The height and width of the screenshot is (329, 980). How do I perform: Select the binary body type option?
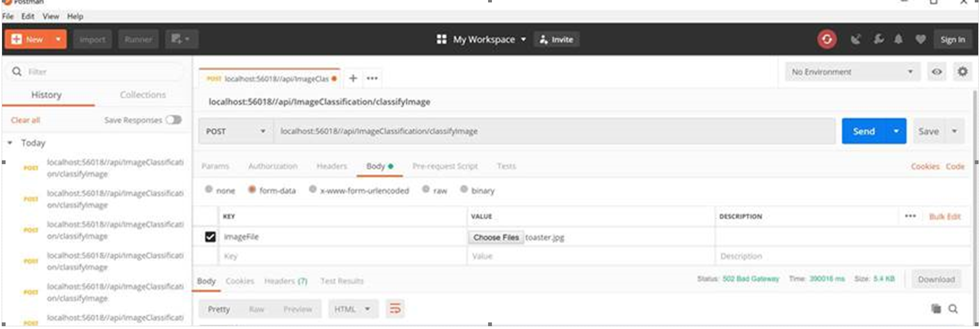pyautogui.click(x=463, y=191)
